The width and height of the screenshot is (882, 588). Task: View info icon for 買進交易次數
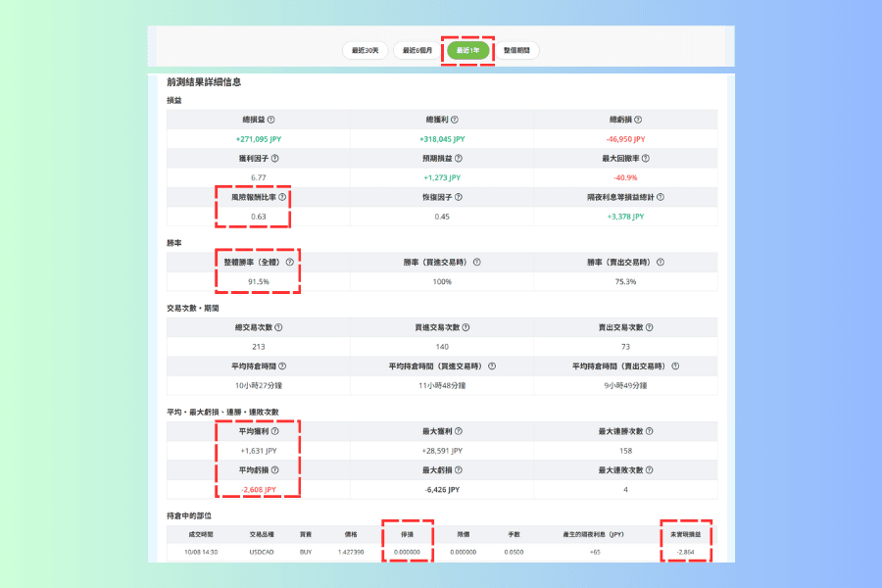(x=465, y=327)
